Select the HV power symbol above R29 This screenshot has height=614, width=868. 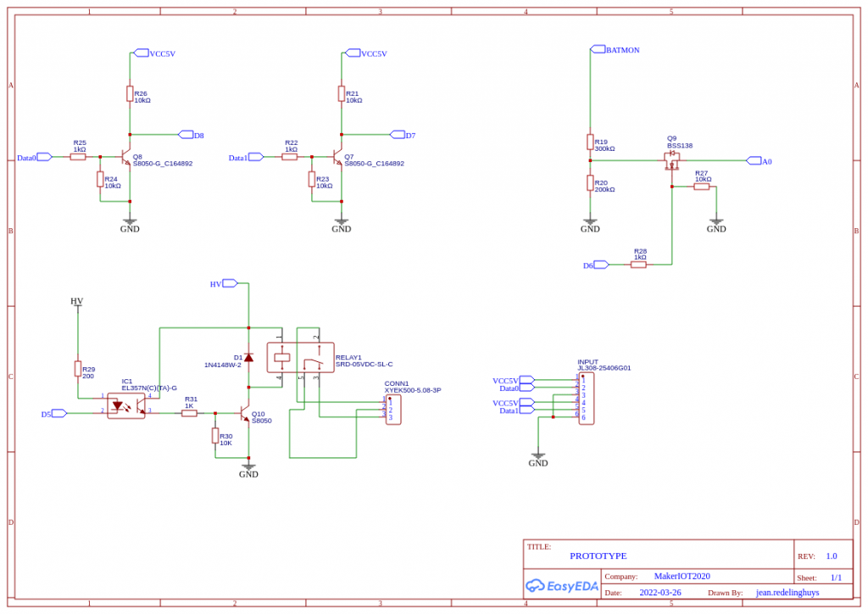click(x=77, y=304)
